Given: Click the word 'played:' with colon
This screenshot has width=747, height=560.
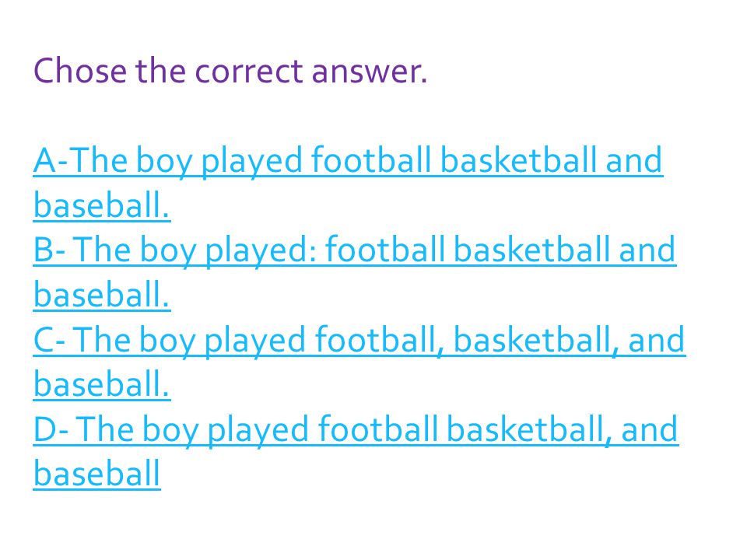Looking at the screenshot, I should (261, 252).
